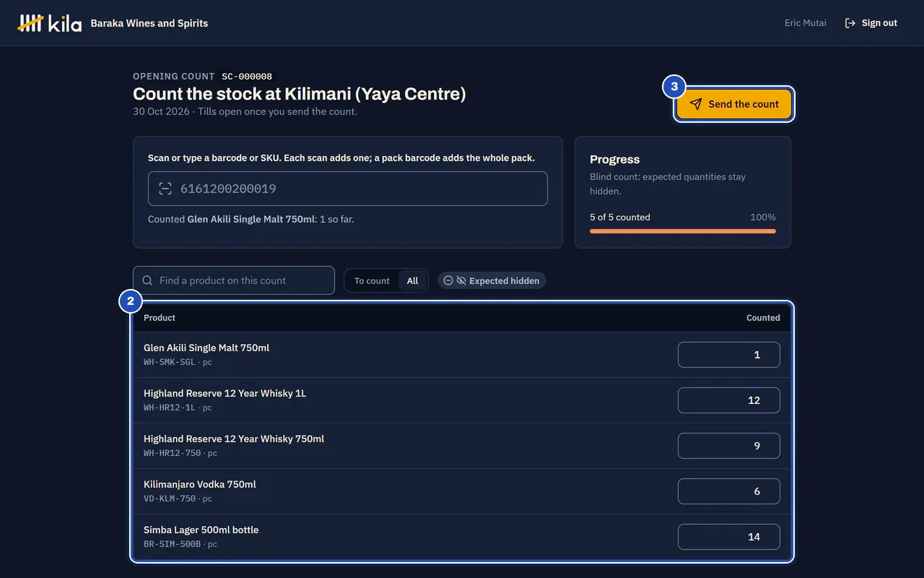Switch filter to To count
The image size is (924, 578).
(x=372, y=281)
